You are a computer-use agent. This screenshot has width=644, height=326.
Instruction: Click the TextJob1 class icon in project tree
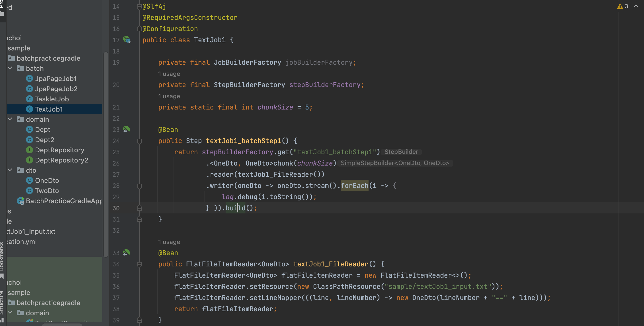tap(30, 109)
